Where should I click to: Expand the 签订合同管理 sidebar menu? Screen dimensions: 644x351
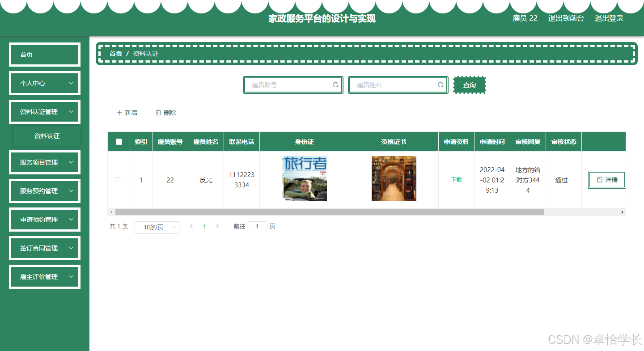(45, 248)
